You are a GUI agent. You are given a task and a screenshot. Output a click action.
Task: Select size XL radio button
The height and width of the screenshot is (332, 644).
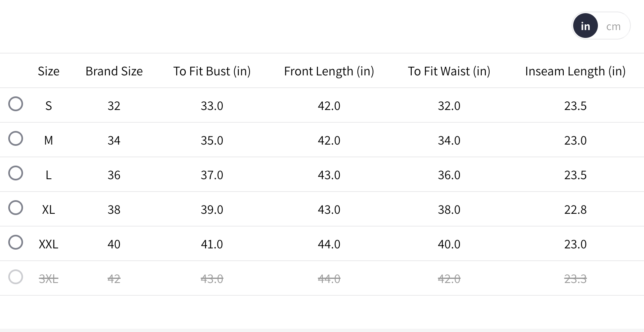[16, 208]
